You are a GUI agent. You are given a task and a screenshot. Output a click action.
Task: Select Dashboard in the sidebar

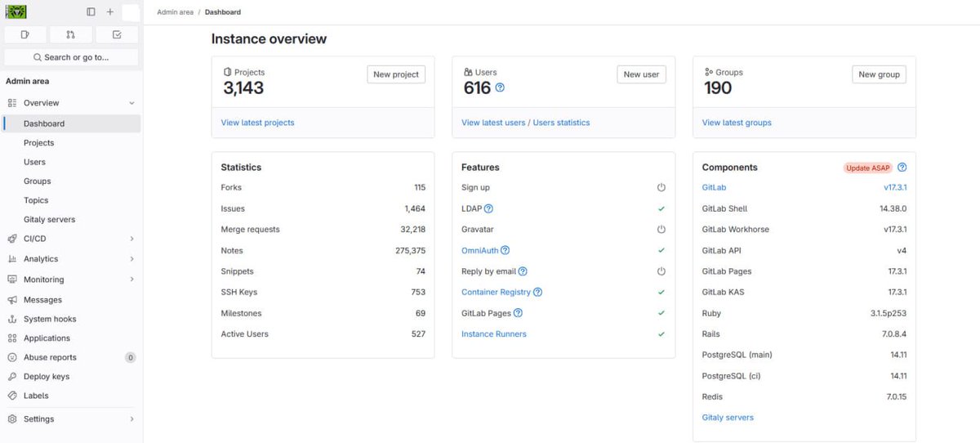(x=72, y=123)
